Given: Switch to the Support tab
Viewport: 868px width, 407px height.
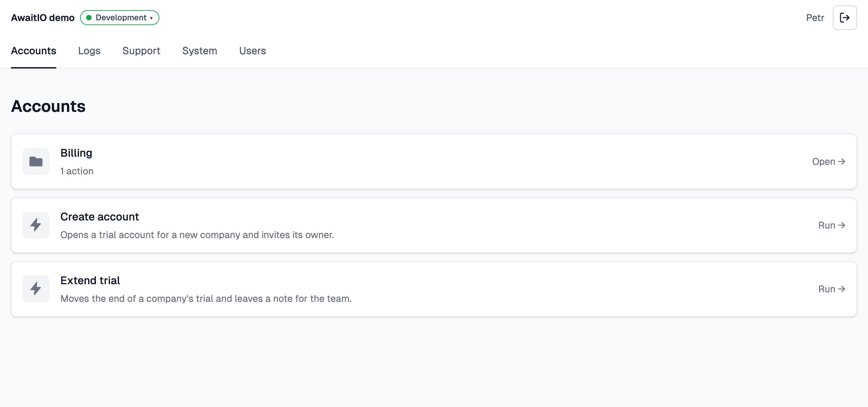Looking at the screenshot, I should pyautogui.click(x=141, y=51).
